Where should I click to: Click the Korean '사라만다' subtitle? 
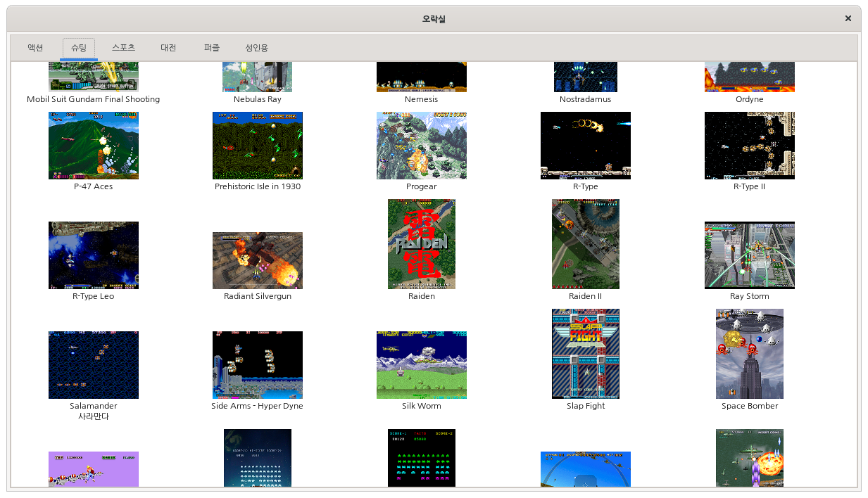[94, 416]
